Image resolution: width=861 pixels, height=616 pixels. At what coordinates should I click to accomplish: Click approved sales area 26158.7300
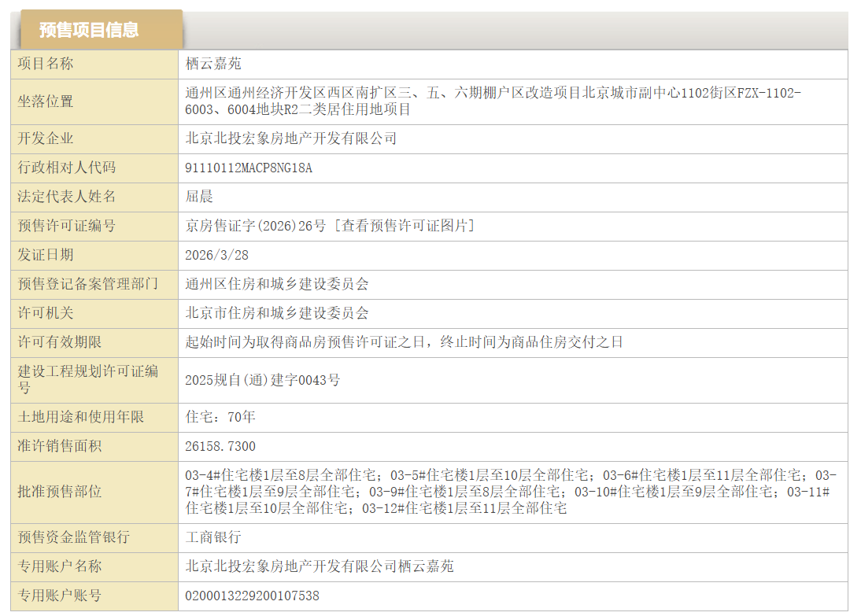coord(220,446)
